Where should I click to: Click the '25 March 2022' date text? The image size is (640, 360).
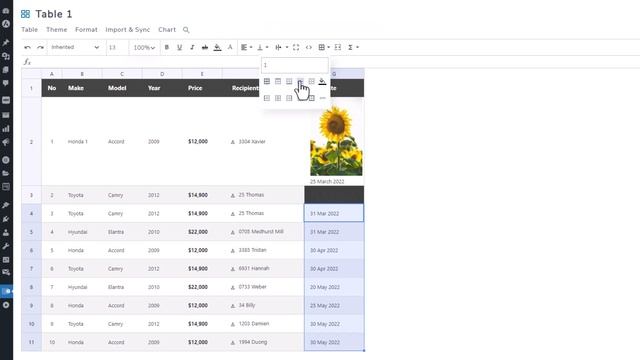(x=327, y=182)
